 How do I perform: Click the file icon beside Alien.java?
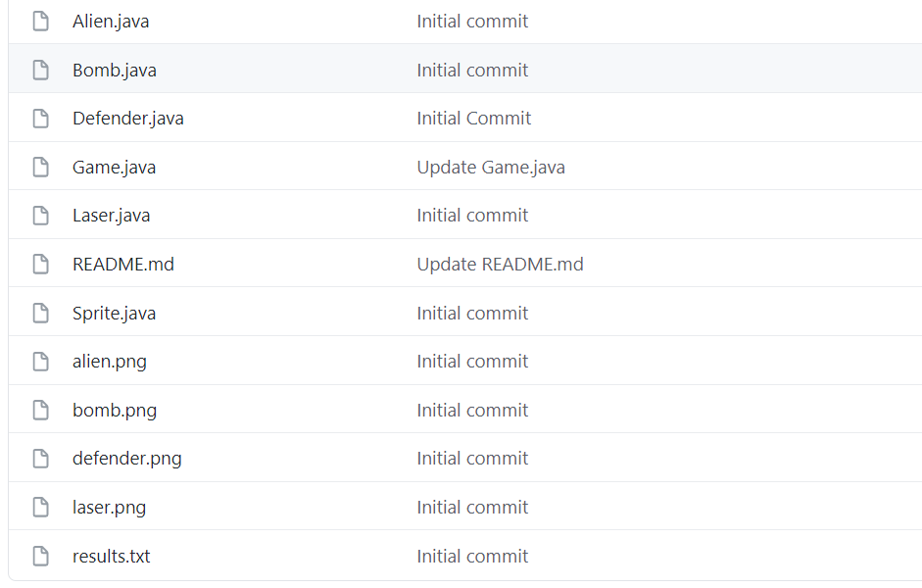40,22
